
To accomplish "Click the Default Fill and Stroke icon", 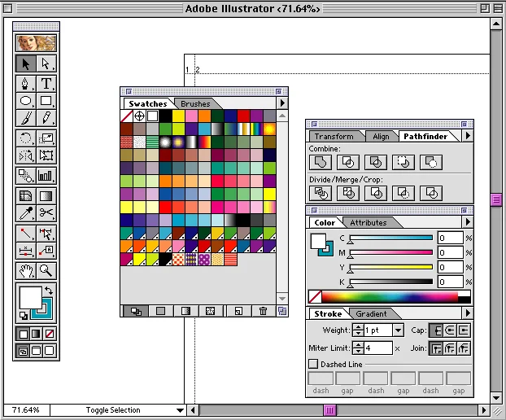I will tap(24, 315).
